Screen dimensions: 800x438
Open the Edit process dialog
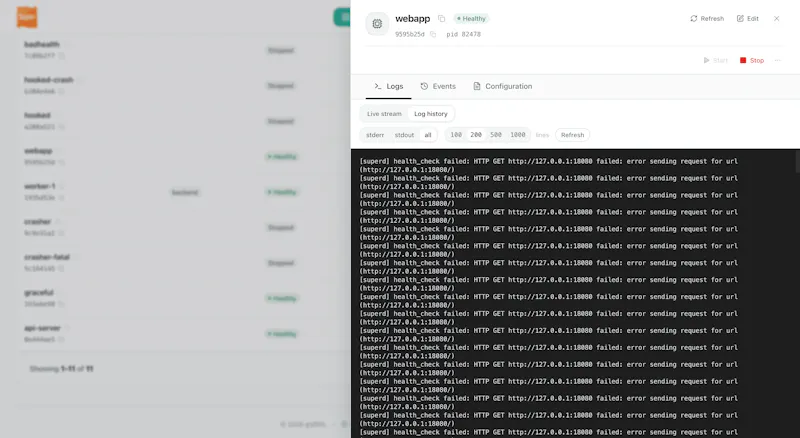tap(747, 18)
